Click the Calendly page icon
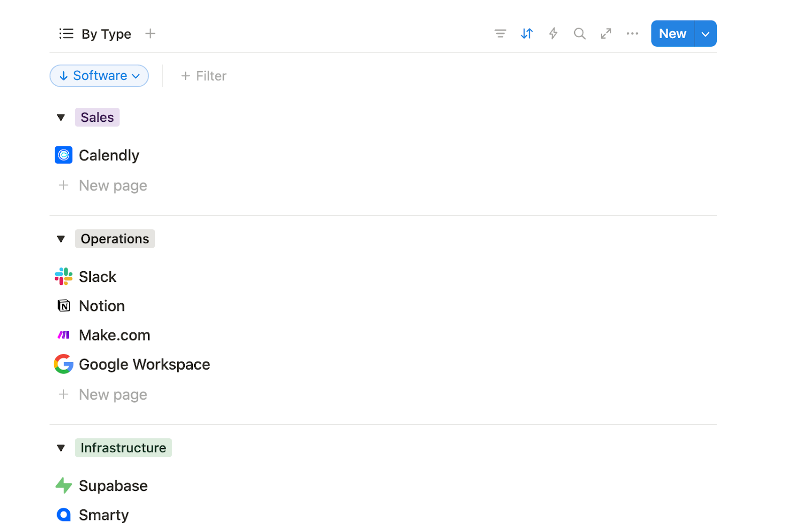Screen dimensions: 803x532 [x=64, y=155]
